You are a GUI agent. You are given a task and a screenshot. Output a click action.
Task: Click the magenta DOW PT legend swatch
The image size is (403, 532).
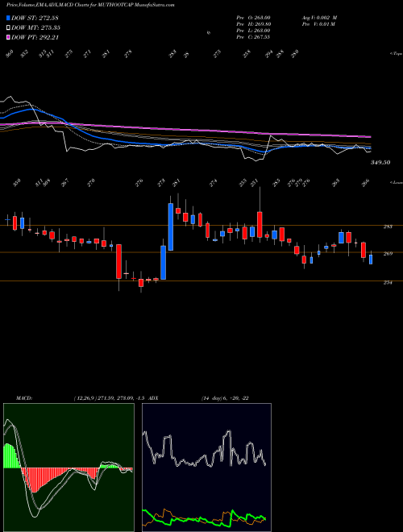(x=8, y=37)
